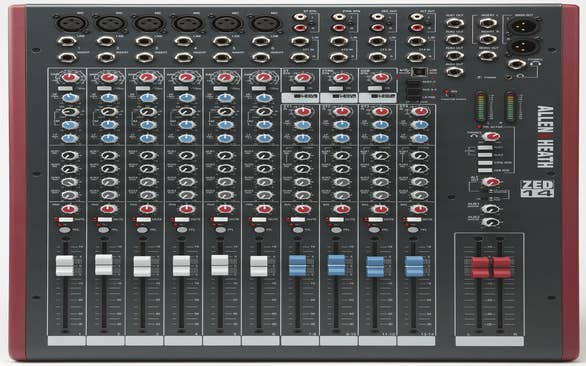The height and width of the screenshot is (366, 586).
Task: Select the channel 2 line input jack
Action: (106, 41)
